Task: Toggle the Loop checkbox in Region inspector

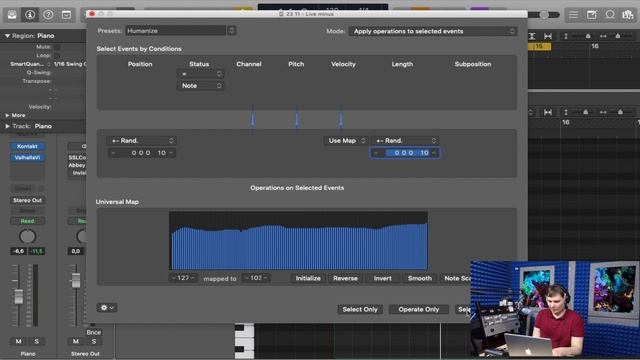Action: (57, 56)
